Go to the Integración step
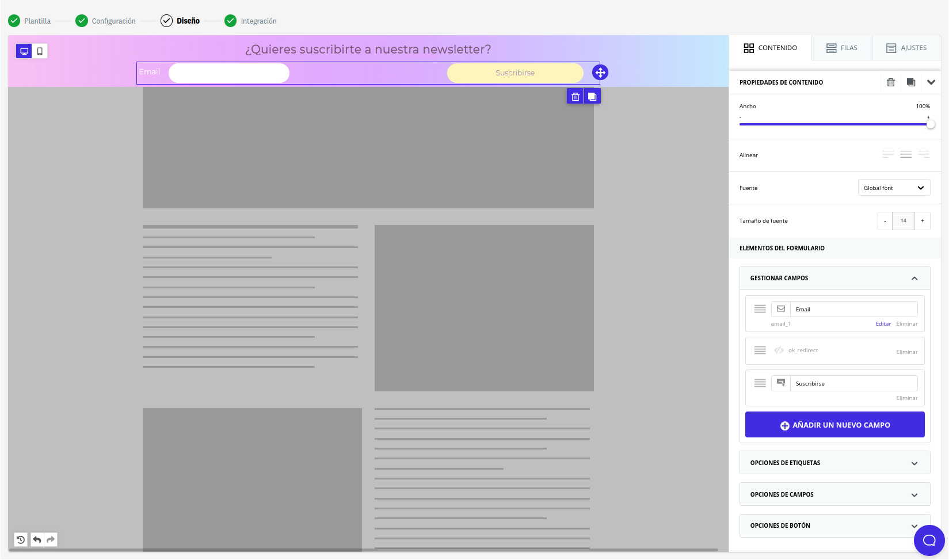Viewport: 949px width, 560px height. pyautogui.click(x=250, y=21)
